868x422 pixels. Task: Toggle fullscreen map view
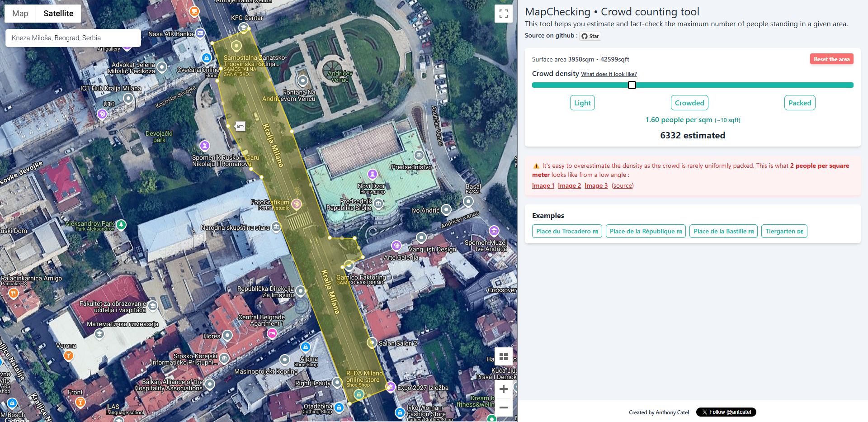pos(503,14)
